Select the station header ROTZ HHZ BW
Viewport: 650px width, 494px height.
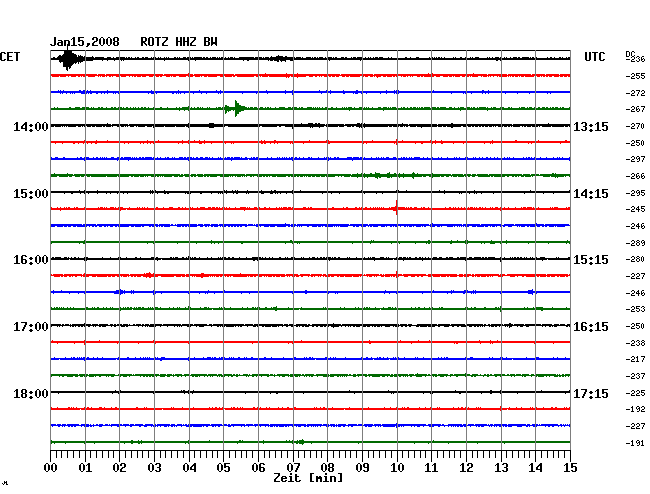tap(179, 42)
